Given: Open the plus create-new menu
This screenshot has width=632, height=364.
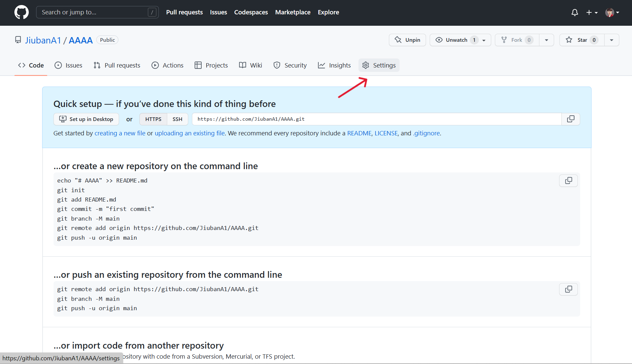Looking at the screenshot, I should [x=592, y=12].
